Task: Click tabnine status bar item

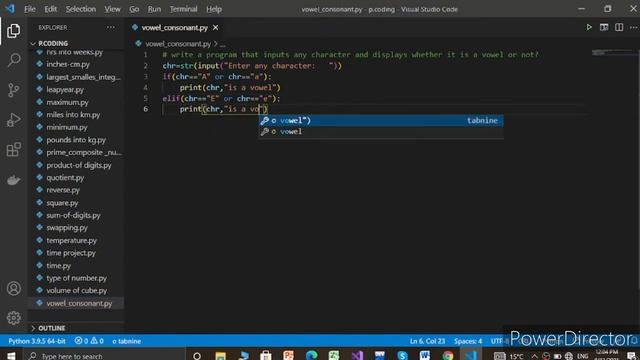Action: pos(127,341)
